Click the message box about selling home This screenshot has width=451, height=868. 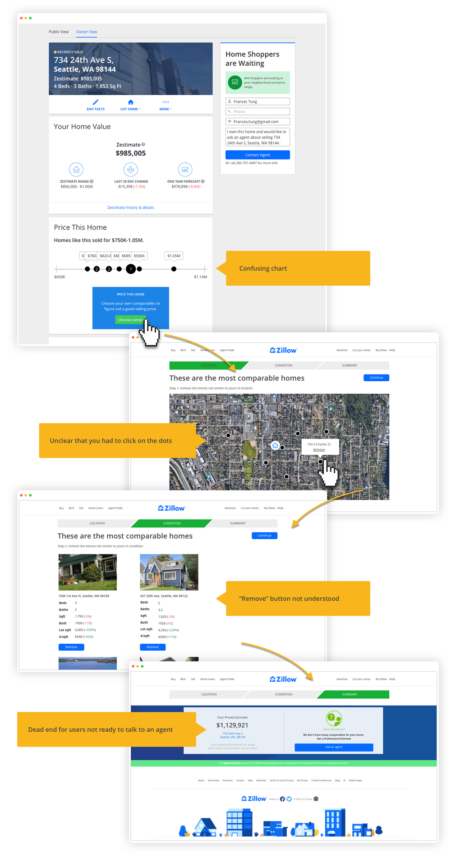pyautogui.click(x=258, y=137)
